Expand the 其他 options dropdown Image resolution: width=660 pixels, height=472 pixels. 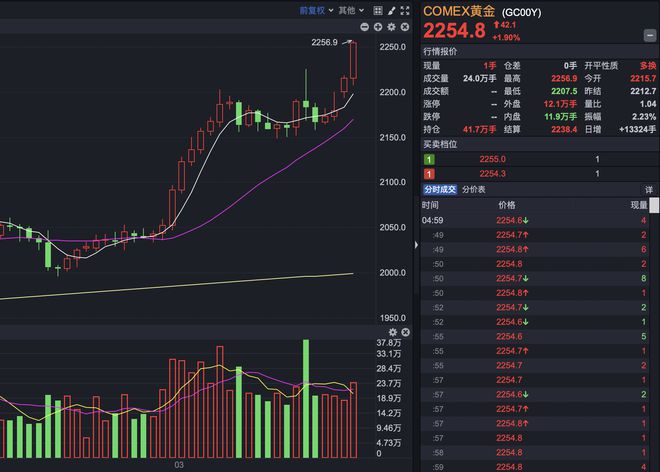tap(351, 11)
